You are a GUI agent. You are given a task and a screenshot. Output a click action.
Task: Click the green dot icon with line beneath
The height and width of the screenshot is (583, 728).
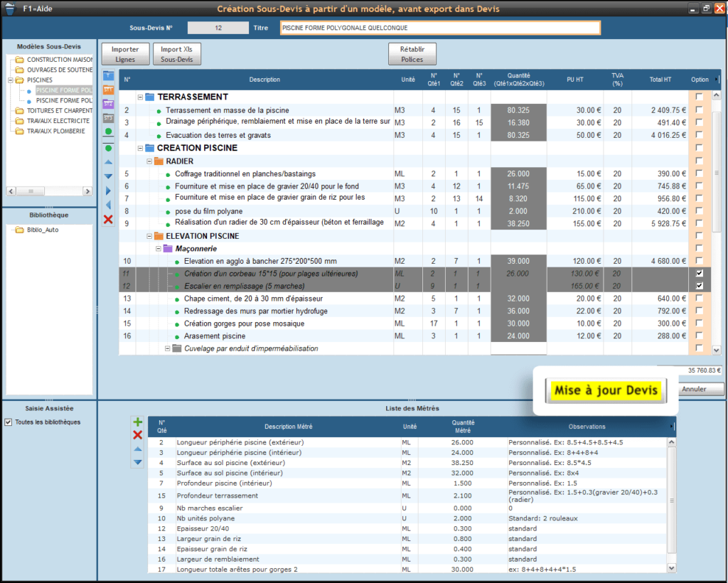click(x=108, y=132)
